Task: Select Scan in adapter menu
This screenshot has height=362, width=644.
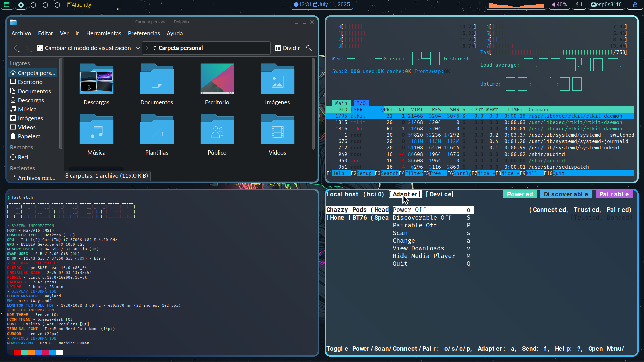Action: tap(433, 233)
